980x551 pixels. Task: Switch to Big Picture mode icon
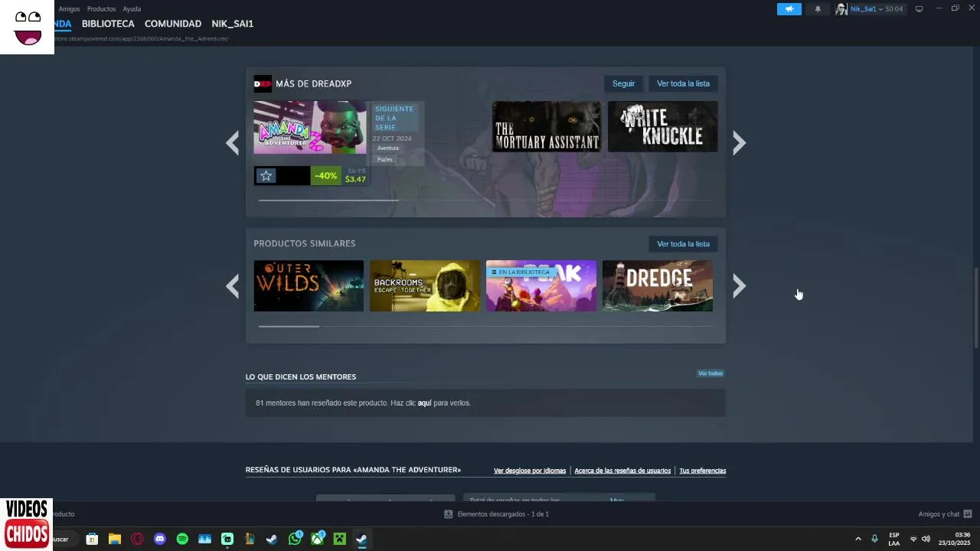pos(920,9)
